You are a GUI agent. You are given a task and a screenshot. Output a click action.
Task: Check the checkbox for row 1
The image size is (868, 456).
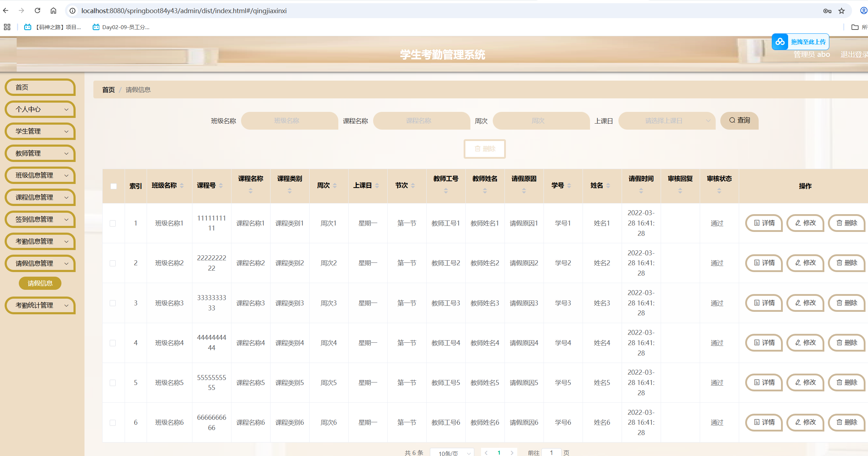113,223
